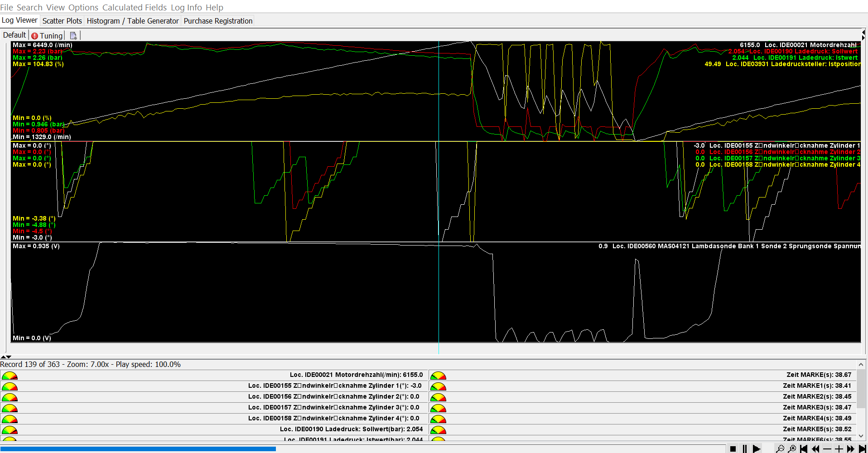Stop log playback with the square stop icon
This screenshot has height=453, width=868.
[733, 449]
